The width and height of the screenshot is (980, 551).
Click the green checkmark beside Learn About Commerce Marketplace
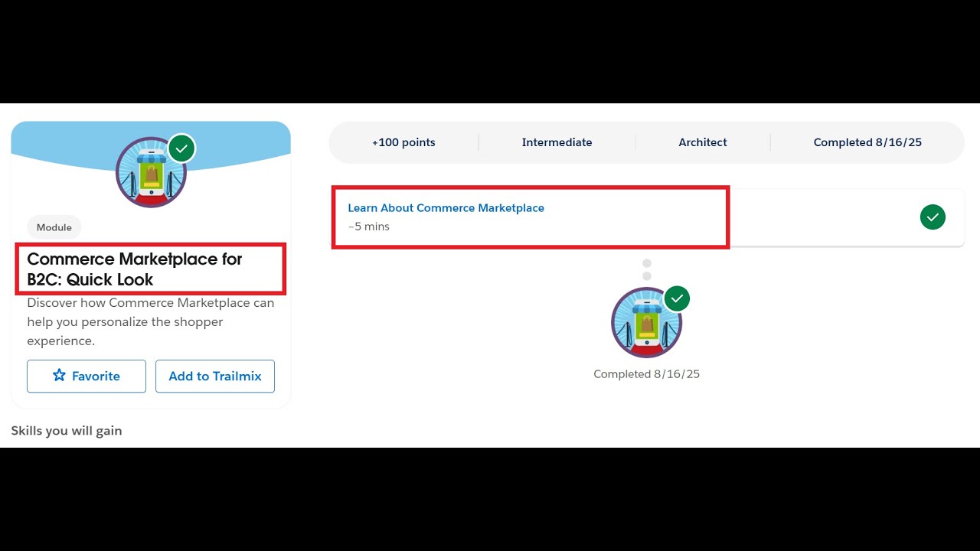coord(933,217)
